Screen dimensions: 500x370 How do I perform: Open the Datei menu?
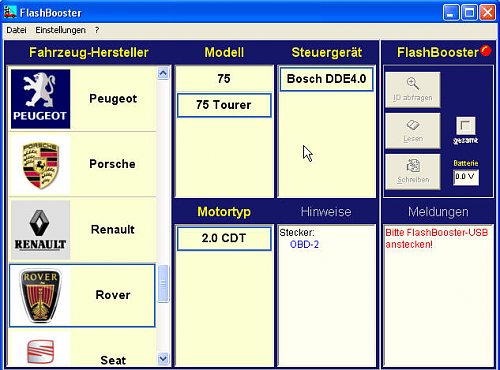click(16, 30)
